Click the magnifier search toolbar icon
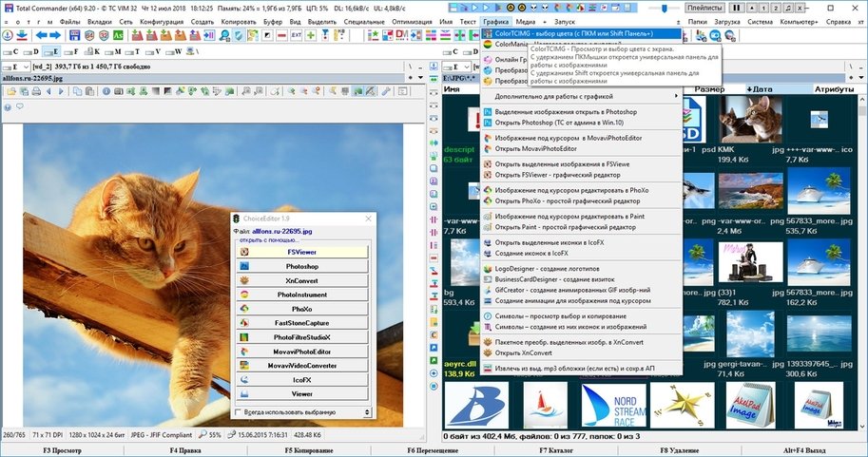 (x=224, y=35)
